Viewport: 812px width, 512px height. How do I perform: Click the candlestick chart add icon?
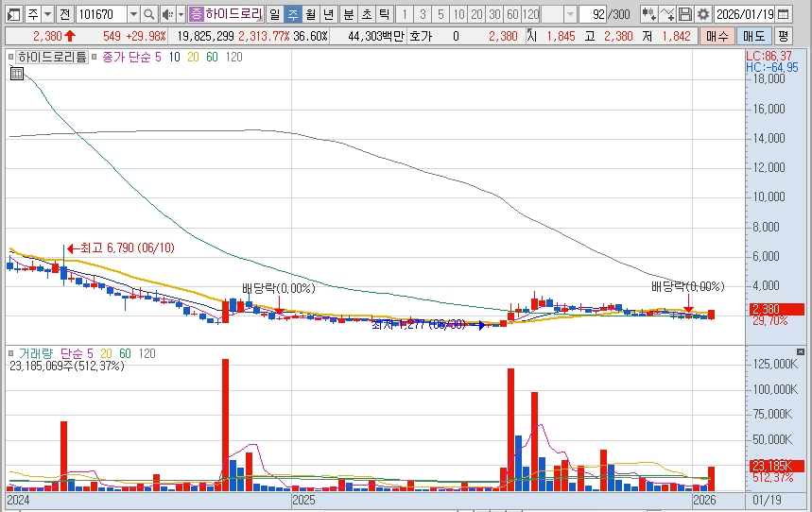point(648,14)
